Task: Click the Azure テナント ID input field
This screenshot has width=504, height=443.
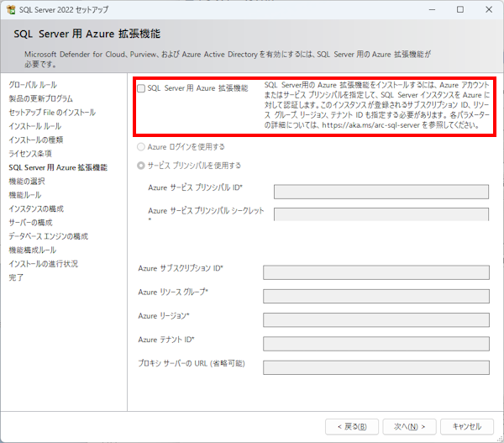Action: pyautogui.click(x=376, y=344)
